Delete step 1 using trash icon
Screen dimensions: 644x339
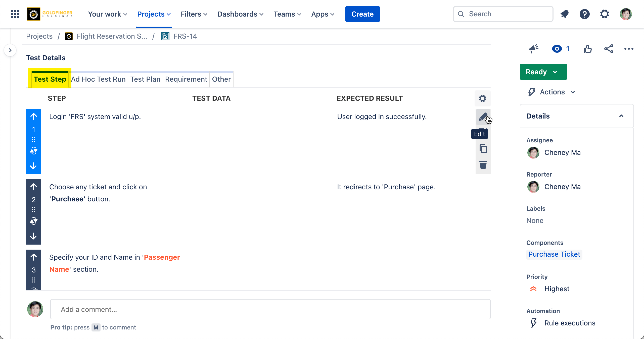point(483,165)
